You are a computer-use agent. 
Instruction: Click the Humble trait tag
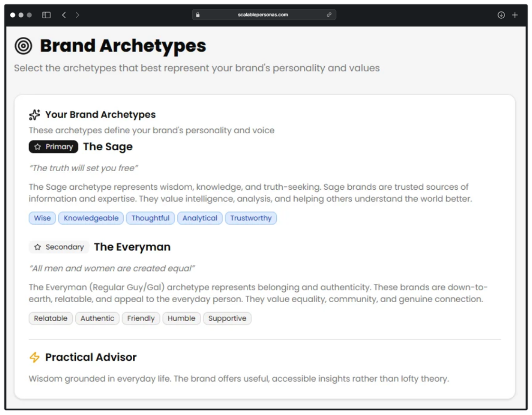click(x=181, y=318)
